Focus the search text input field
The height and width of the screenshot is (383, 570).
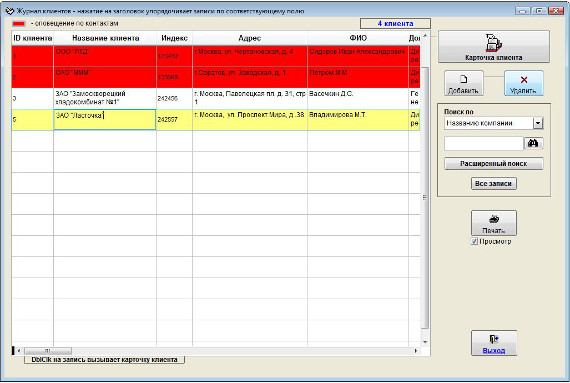(x=484, y=144)
